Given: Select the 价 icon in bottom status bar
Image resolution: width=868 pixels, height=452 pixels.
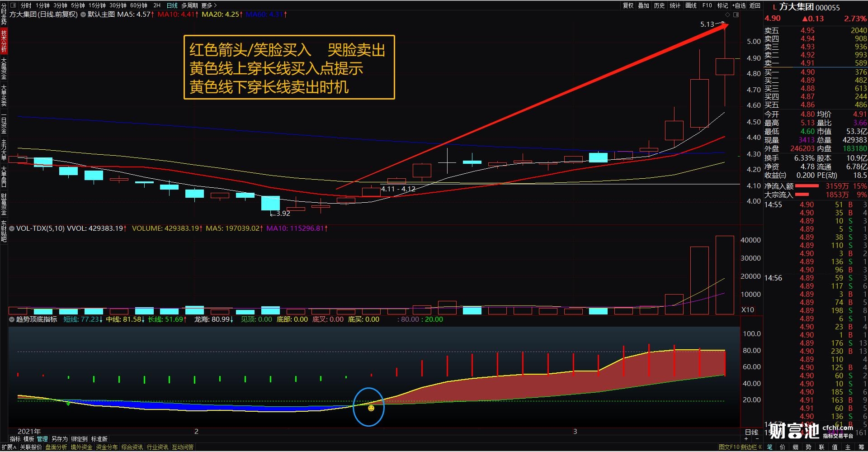Looking at the screenshot, I should [x=783, y=447].
